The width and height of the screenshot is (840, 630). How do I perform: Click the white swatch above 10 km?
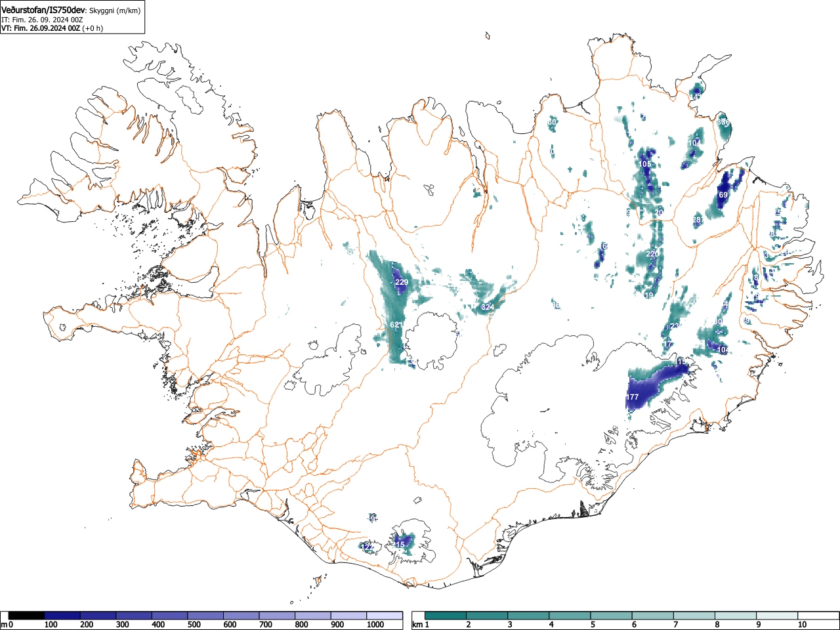pos(818,616)
